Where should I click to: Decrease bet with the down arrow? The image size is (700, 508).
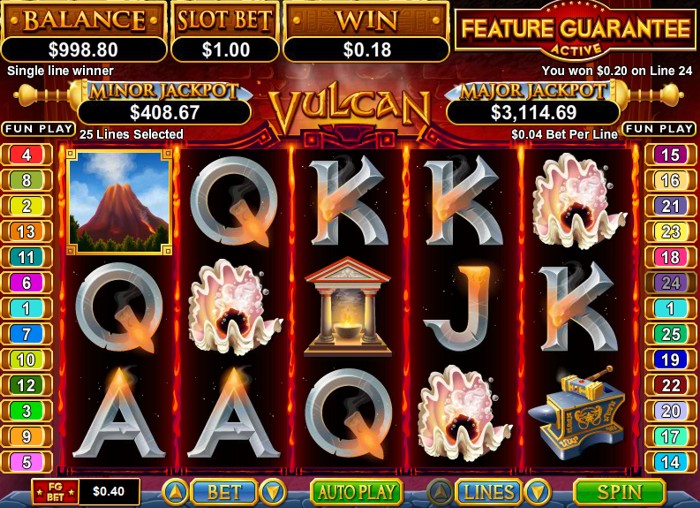click(x=273, y=492)
